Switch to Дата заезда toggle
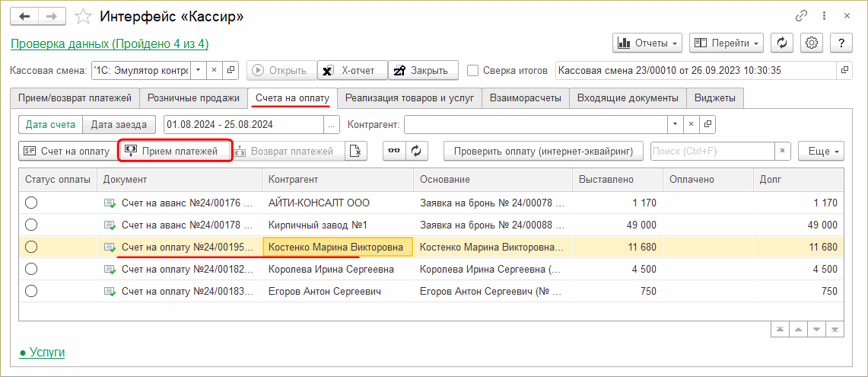 click(x=119, y=124)
